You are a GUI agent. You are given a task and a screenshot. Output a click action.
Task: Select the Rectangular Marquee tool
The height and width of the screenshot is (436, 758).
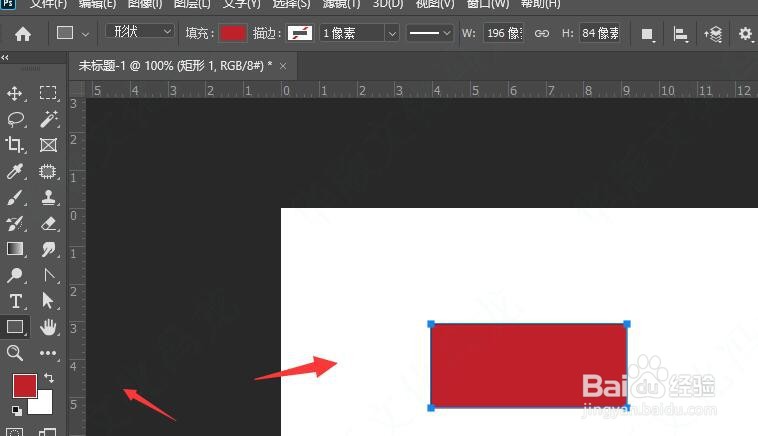click(48, 93)
